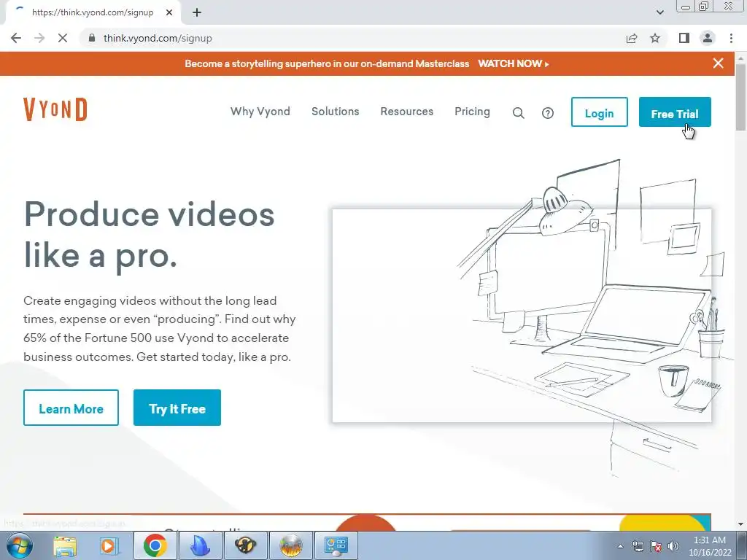
Task: Open the media player taskbar icon
Action: 108,545
